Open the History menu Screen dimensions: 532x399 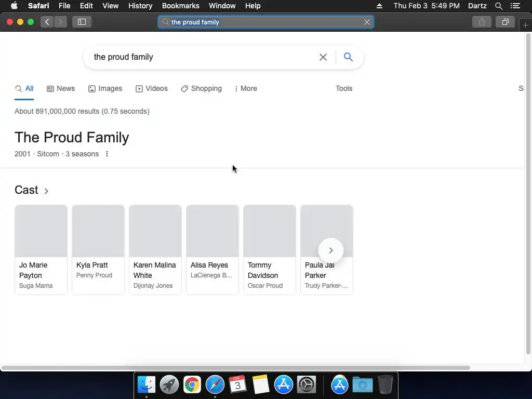tap(140, 6)
